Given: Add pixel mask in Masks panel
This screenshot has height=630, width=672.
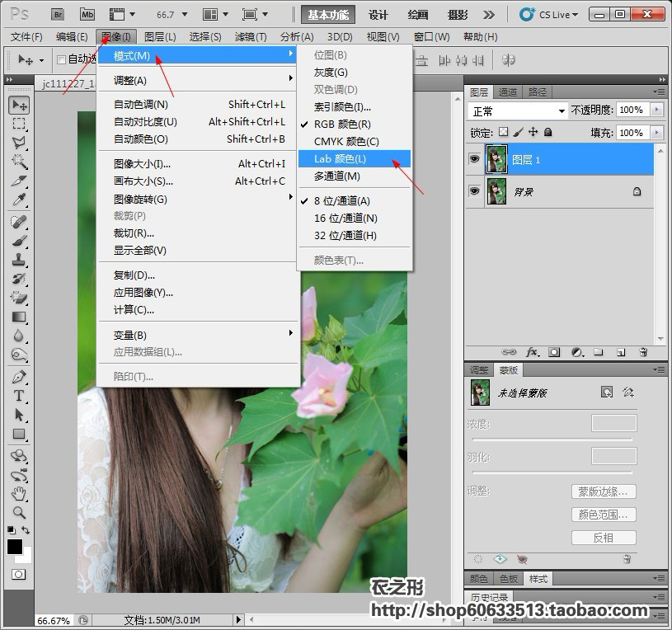Looking at the screenshot, I should point(607,393).
